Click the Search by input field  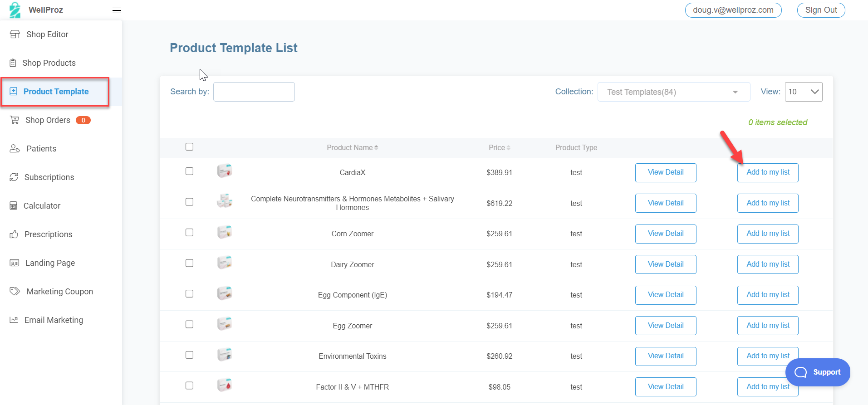click(x=254, y=92)
